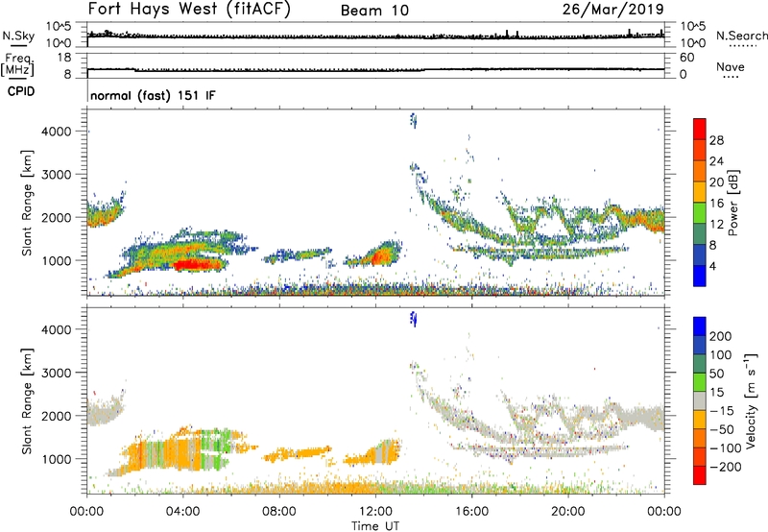Click the "4" value on Power colorbar
Screen dimensions: 768x532
[712, 267]
